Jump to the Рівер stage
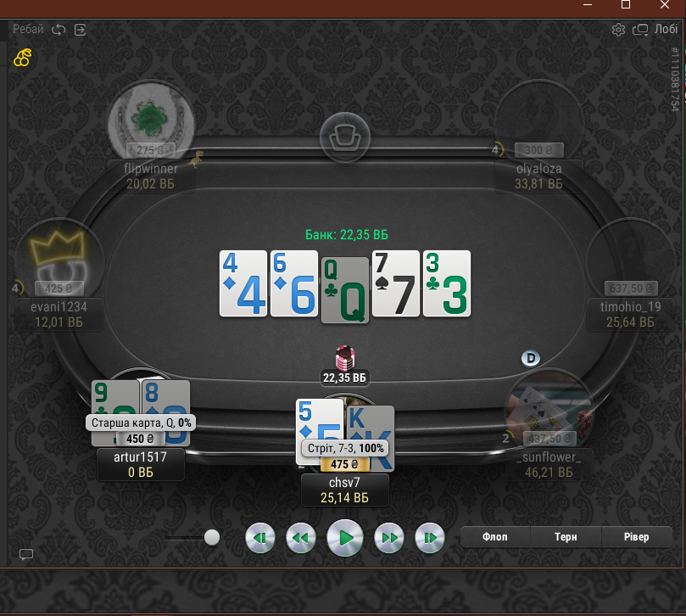 pos(637,537)
